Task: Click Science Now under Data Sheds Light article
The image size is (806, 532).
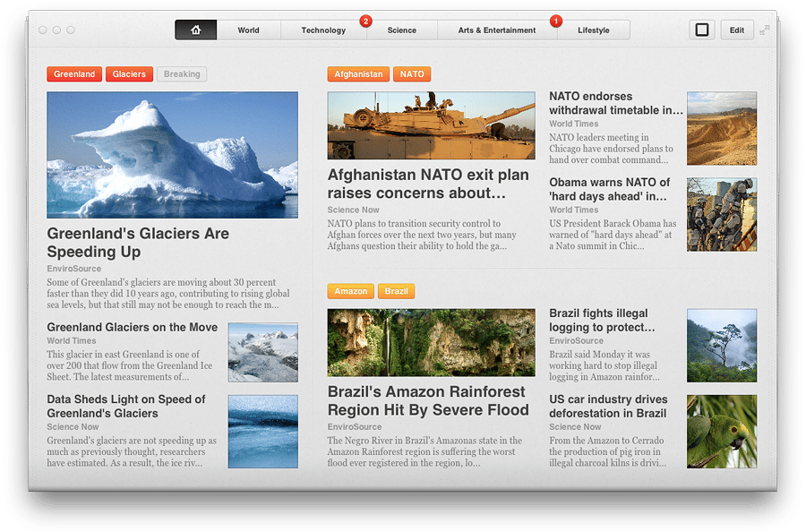Action: (73, 426)
